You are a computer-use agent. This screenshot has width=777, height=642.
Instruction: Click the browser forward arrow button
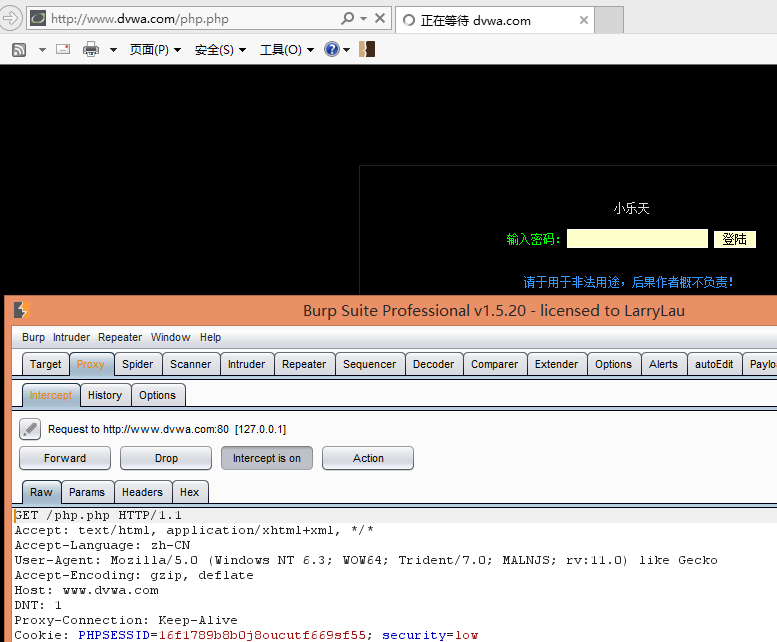click(11, 19)
